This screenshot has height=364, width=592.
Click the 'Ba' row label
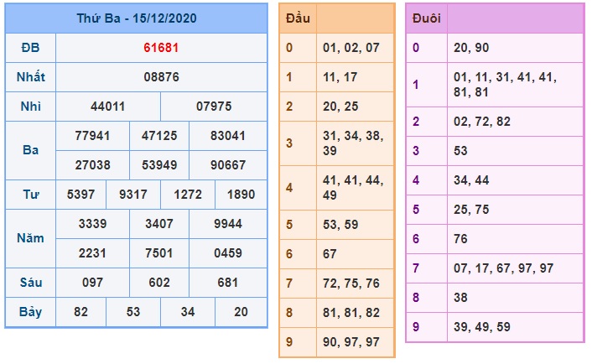pos(30,150)
